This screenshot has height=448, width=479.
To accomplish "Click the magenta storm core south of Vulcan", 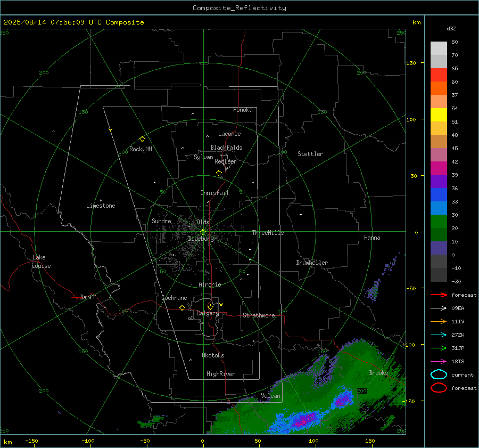I will pyautogui.click(x=303, y=420).
